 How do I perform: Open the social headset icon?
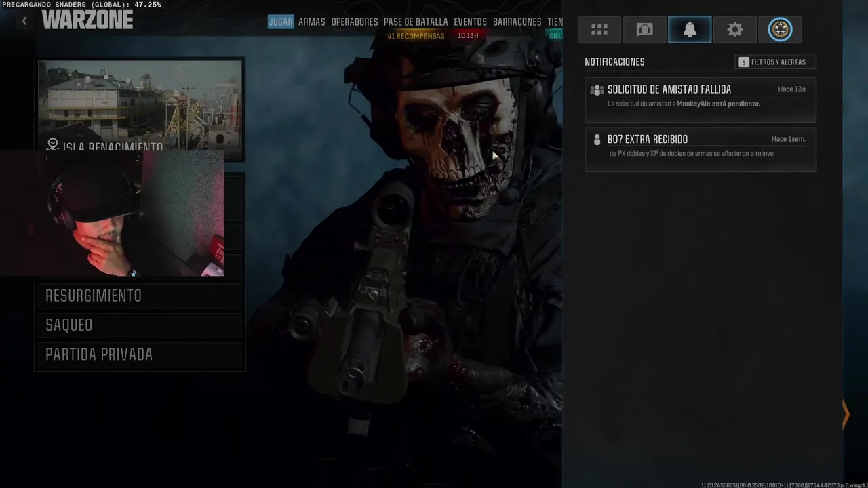(x=644, y=29)
